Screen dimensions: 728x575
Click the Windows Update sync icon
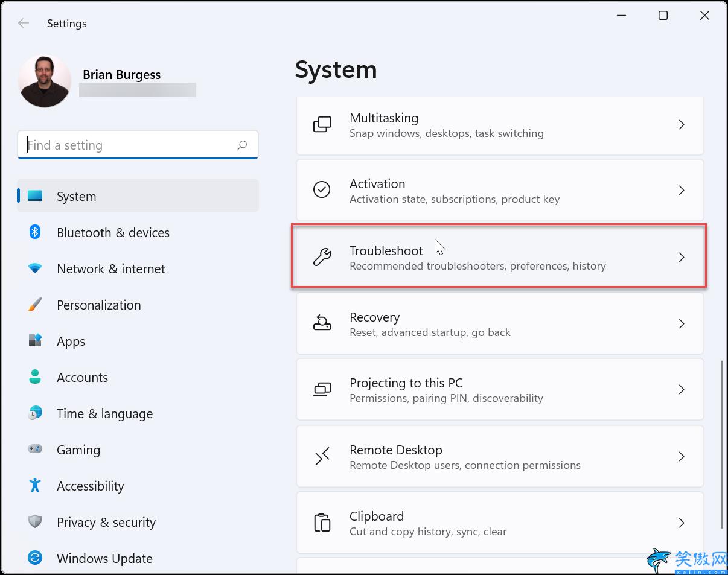[35, 558]
